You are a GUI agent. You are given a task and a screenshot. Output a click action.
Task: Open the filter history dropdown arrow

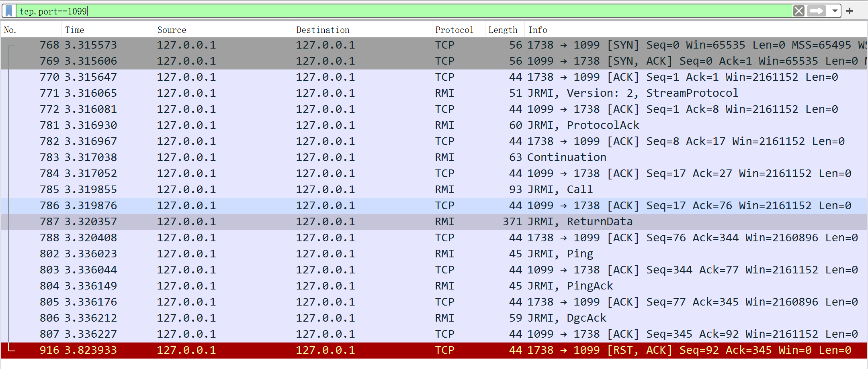coord(835,11)
